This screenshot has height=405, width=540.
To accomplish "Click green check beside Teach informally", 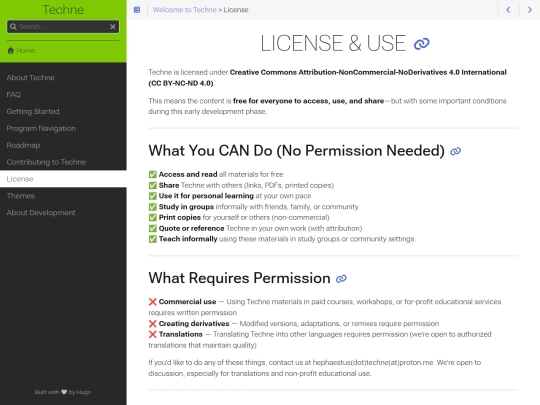I will click(x=153, y=239).
